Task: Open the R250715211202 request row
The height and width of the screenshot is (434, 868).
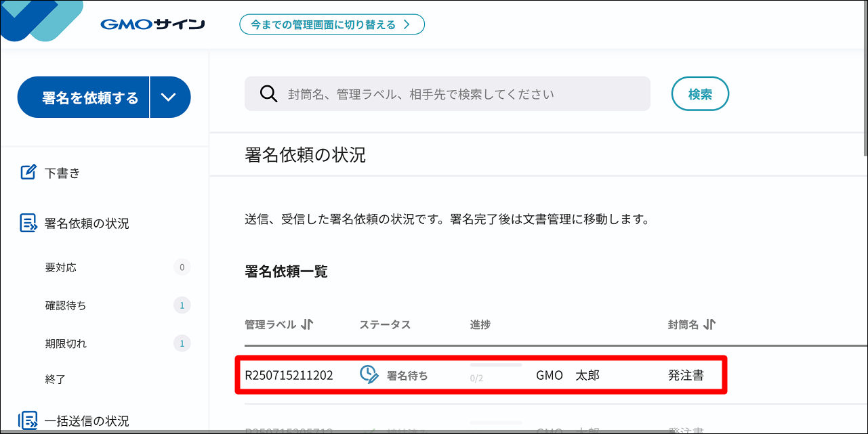Action: (481, 374)
